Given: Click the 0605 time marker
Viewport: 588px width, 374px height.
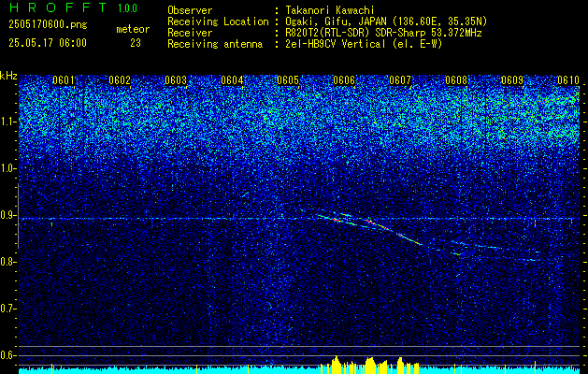Looking at the screenshot, I should (x=288, y=80).
